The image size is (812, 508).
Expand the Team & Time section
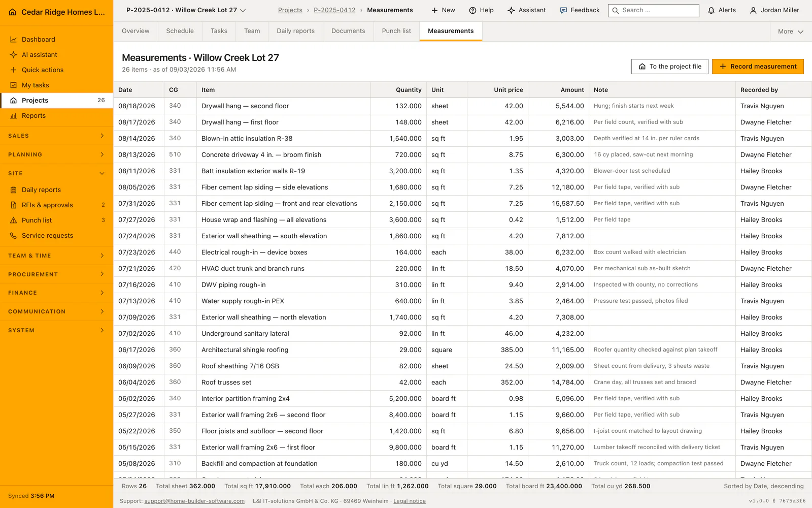[56, 256]
